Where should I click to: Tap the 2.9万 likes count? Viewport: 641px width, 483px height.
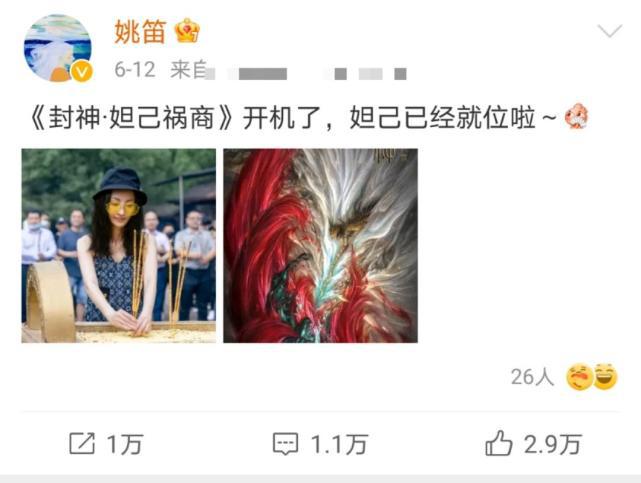[552, 444]
